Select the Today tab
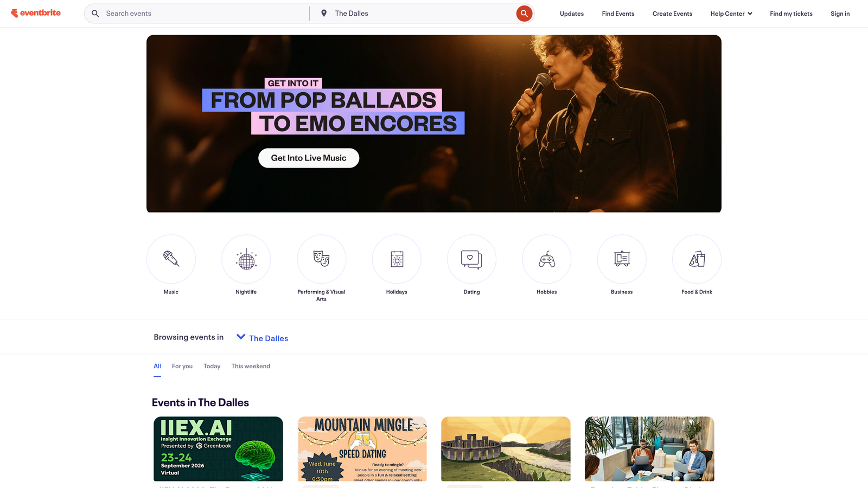Screen dimensions: 868x488 pos(212,366)
